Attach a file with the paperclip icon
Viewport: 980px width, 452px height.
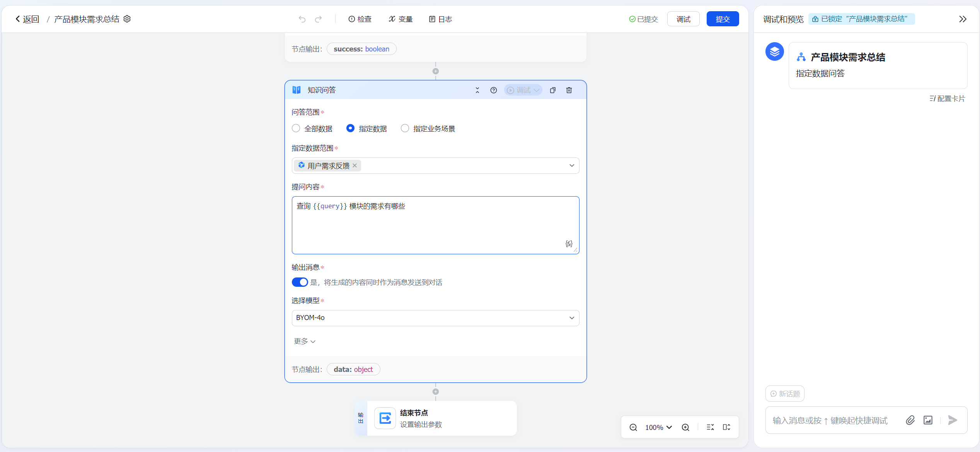click(x=910, y=420)
